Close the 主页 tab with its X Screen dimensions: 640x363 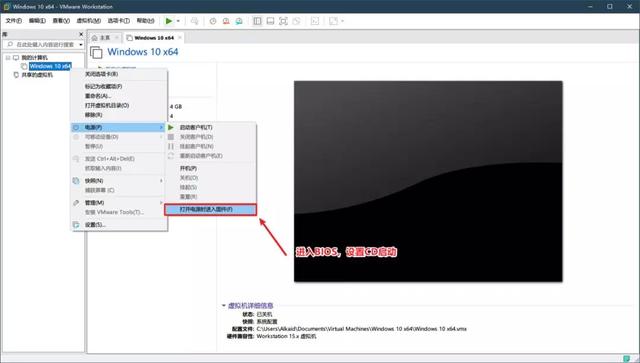(117, 38)
